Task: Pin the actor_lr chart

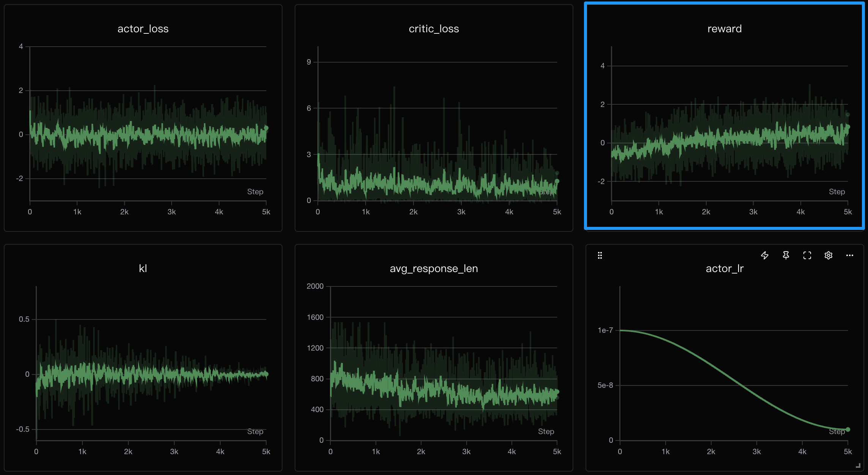Action: click(x=786, y=255)
